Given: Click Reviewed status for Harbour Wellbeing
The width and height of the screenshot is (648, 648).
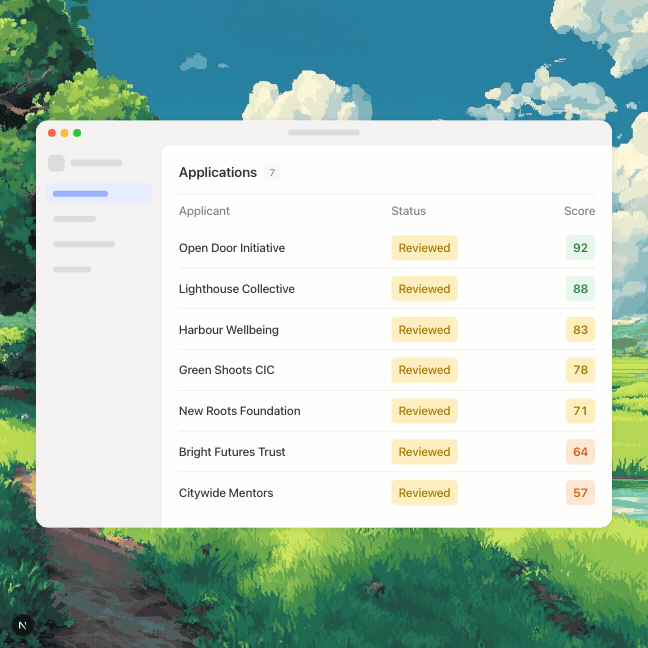Looking at the screenshot, I should pos(424,330).
